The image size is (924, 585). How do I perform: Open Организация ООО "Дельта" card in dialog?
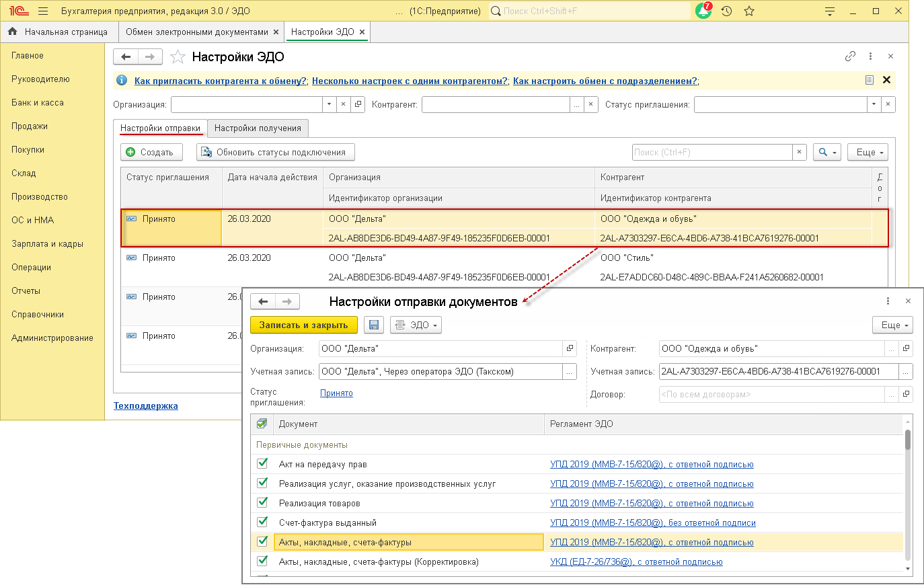pos(570,348)
